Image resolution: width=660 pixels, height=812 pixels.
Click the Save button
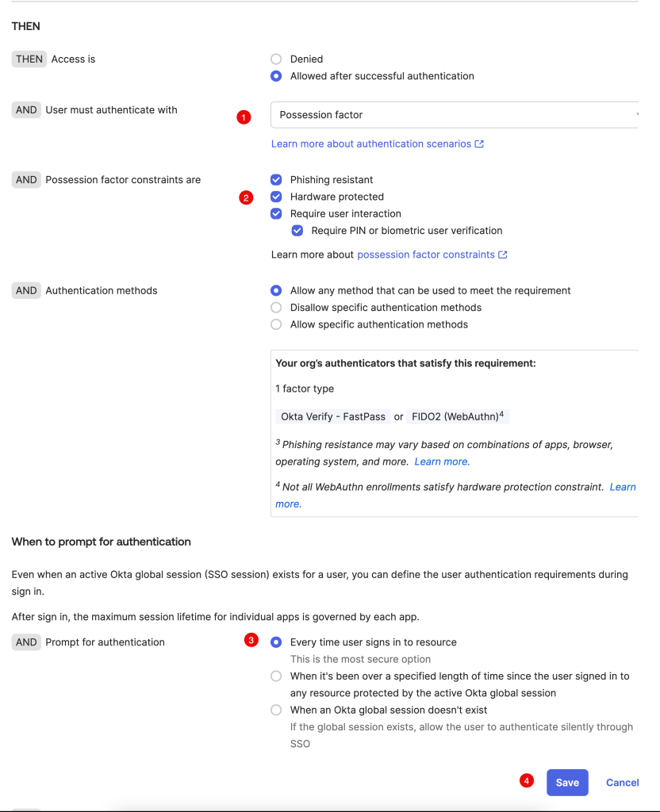567,783
